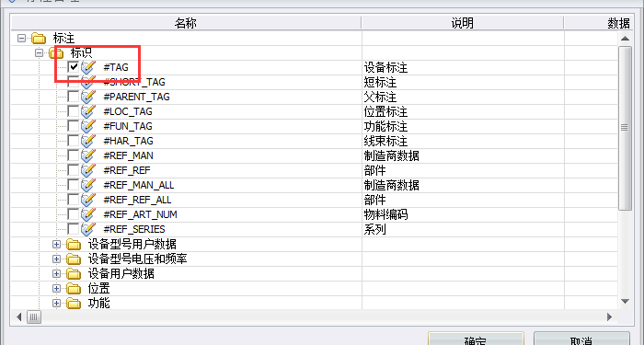Click the 名称 column header
Image resolution: width=644 pixels, height=345 pixels.
[x=186, y=23]
